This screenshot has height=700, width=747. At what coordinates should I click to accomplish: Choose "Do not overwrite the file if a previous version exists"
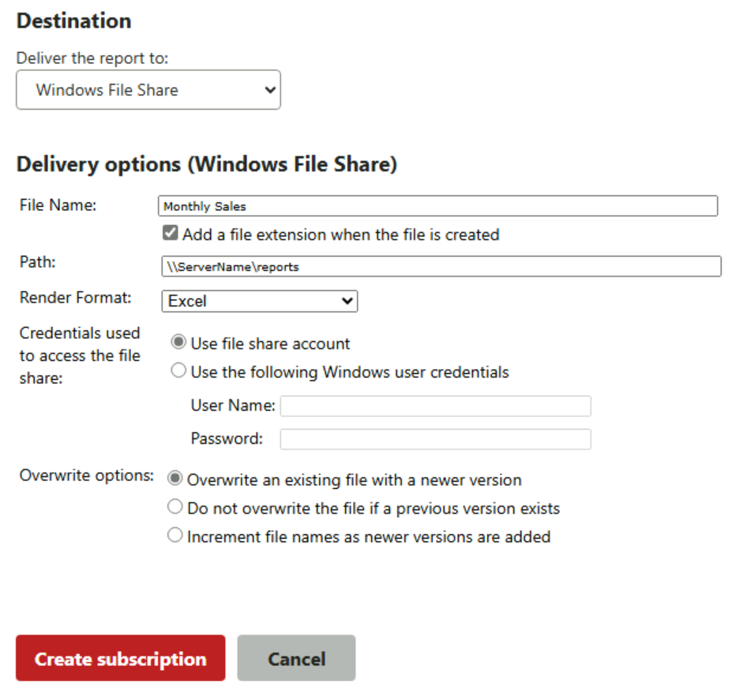[x=175, y=506]
